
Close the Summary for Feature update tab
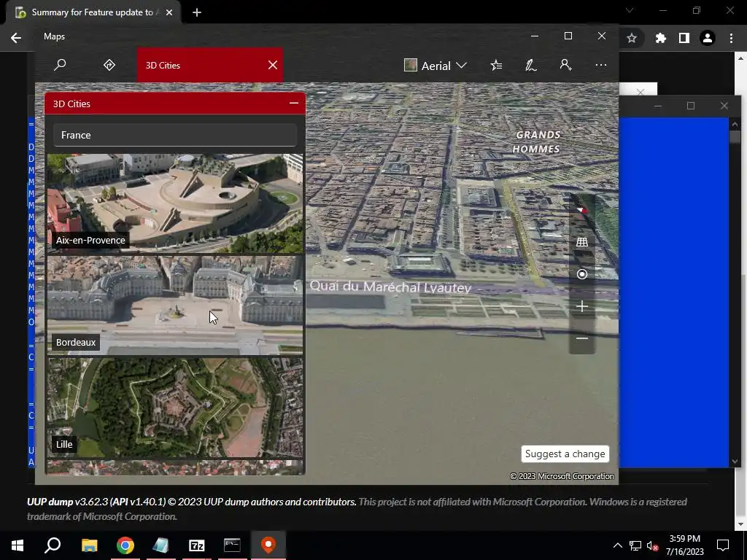point(169,12)
